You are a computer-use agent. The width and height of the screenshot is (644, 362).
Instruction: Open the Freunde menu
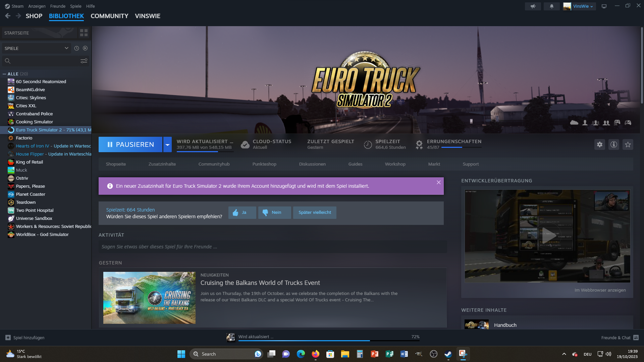tap(58, 6)
